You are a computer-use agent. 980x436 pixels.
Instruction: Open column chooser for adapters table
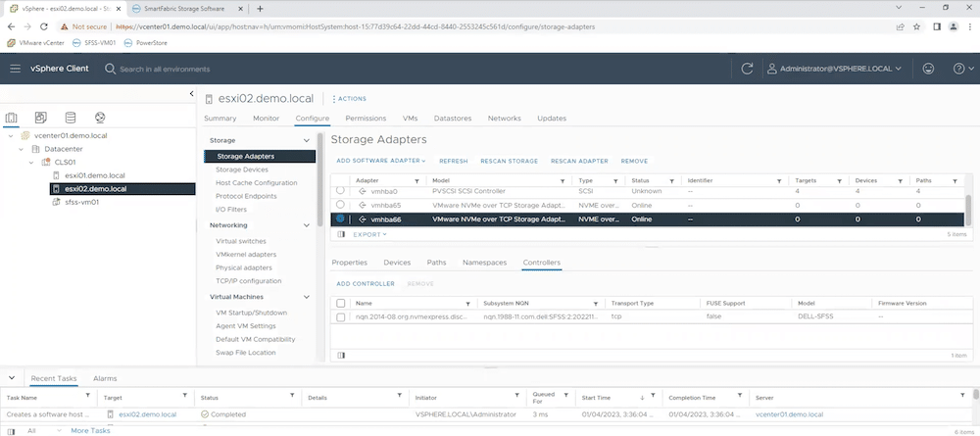[341, 234]
